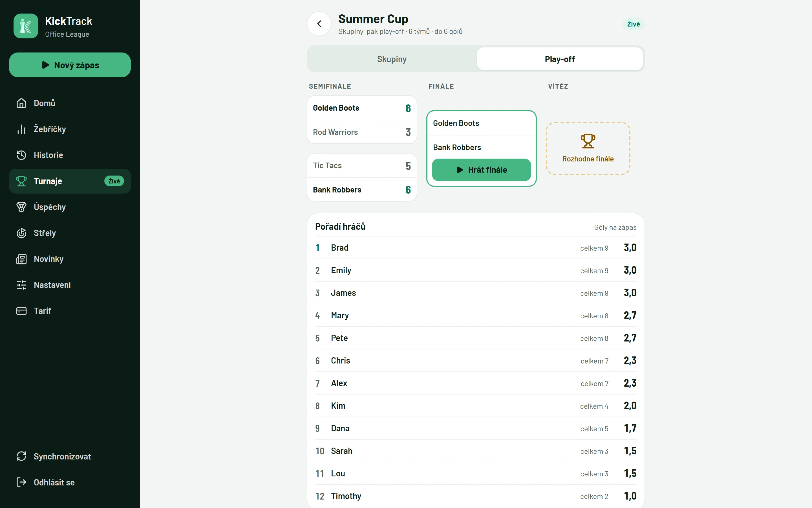The image size is (812, 508).
Task: Select Tic Tacs semifinal row
Action: pos(362,166)
